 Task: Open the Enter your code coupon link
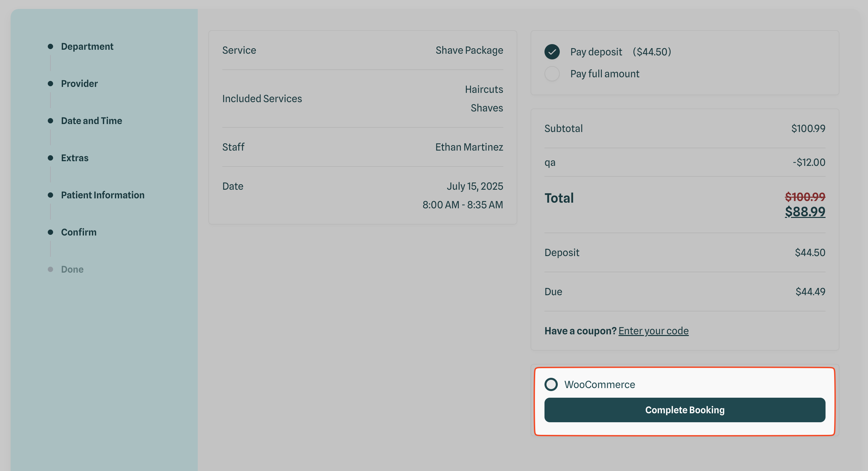coord(653,331)
